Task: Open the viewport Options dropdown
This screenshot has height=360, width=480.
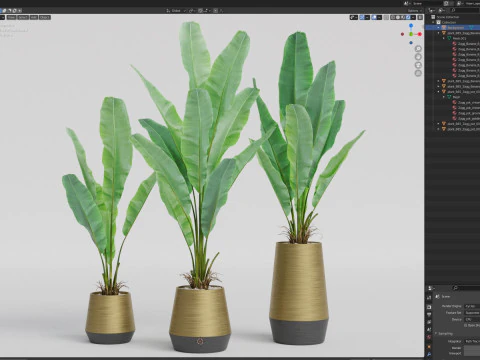Action: click(x=415, y=11)
